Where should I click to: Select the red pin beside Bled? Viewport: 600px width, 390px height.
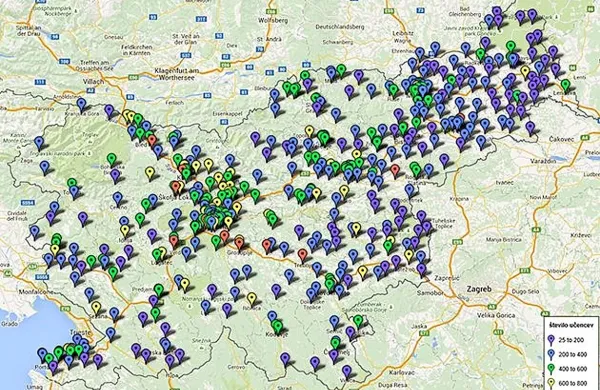pos(152,140)
